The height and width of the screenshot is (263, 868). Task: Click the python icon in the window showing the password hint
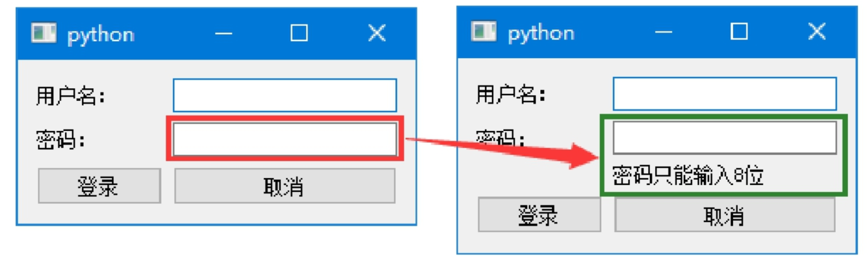484,32
